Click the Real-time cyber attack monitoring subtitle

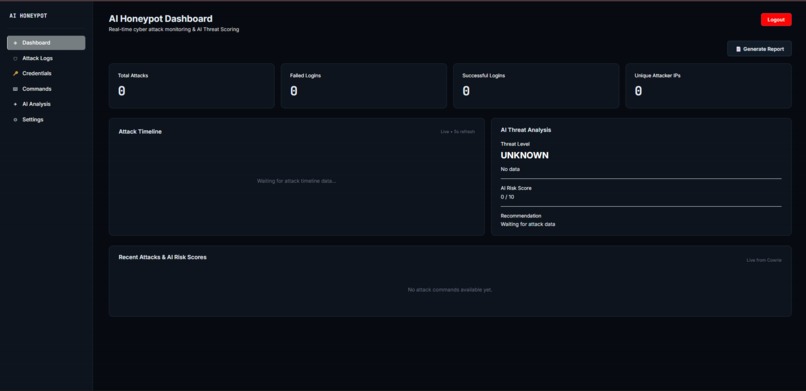pos(174,30)
